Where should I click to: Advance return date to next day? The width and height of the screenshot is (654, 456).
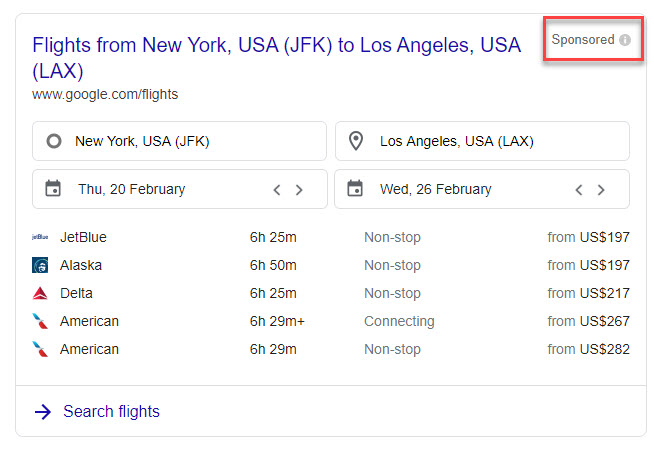[x=601, y=190]
